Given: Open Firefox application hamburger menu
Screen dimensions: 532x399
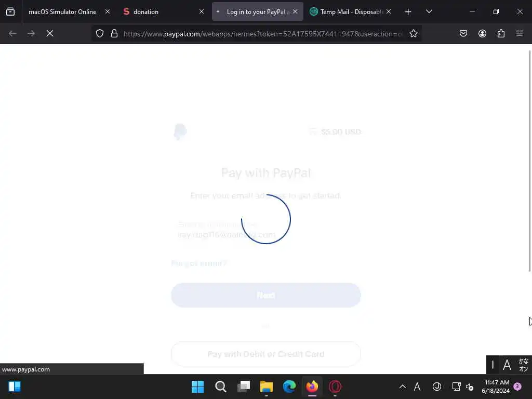Looking at the screenshot, I should click(x=520, y=33).
